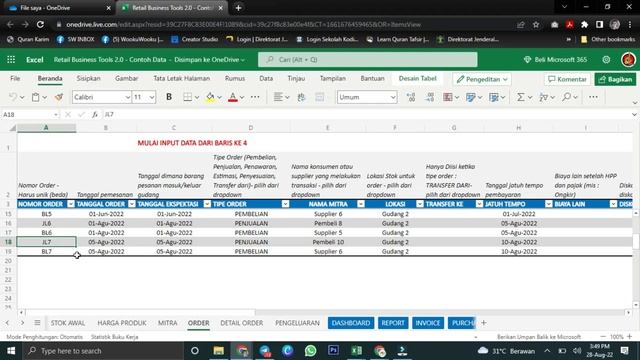
Task: Open the all sheets list icon
Action: tap(37, 323)
